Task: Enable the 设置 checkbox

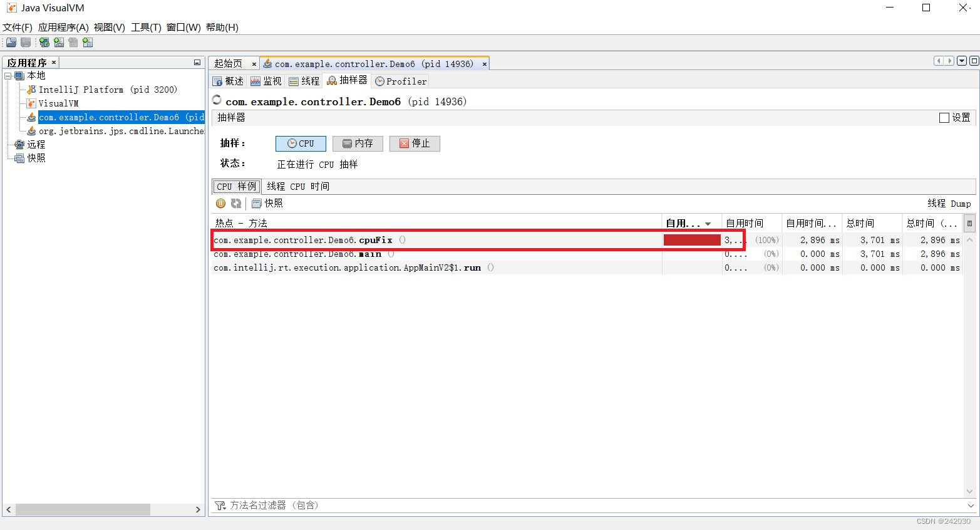Action: coord(944,118)
